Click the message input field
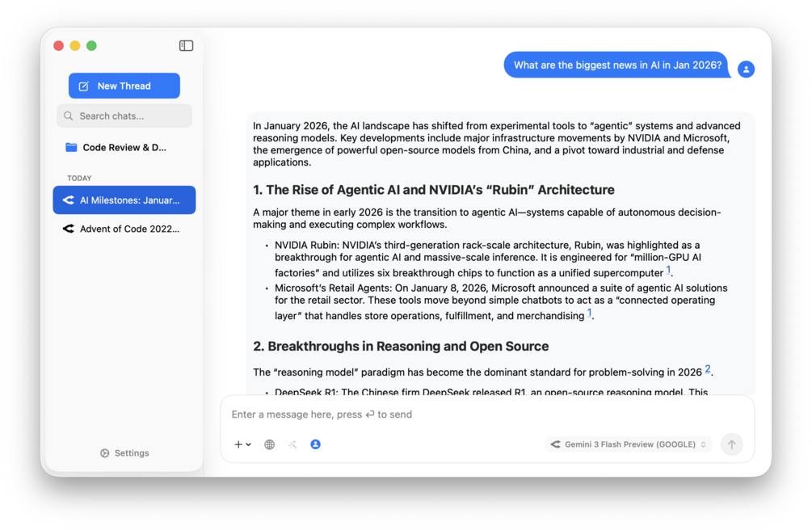This screenshot has width=812, height=530. (486, 414)
